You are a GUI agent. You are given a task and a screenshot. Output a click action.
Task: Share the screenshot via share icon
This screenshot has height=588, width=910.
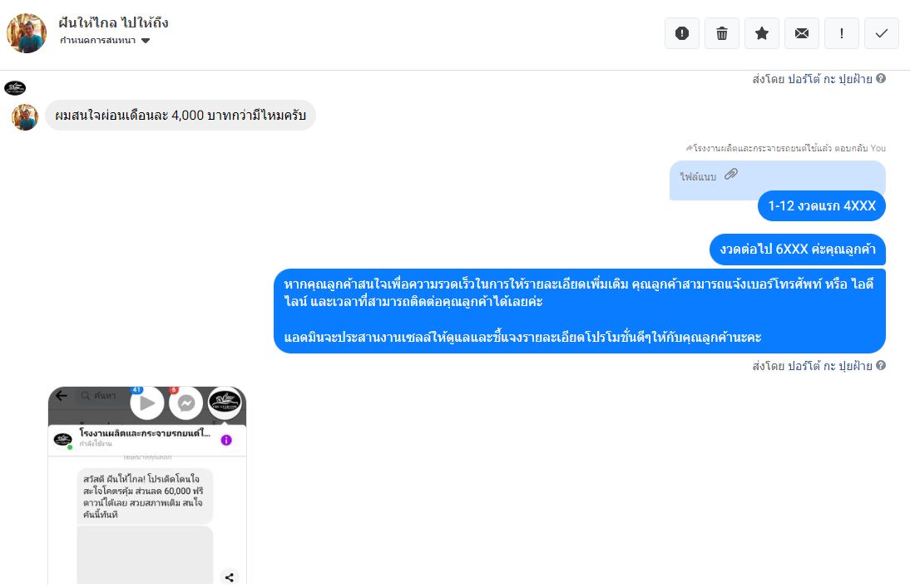(x=230, y=577)
